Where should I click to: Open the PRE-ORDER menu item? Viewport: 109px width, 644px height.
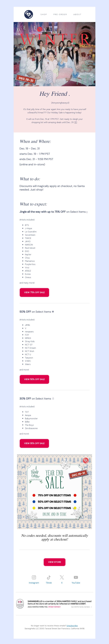point(60,15)
